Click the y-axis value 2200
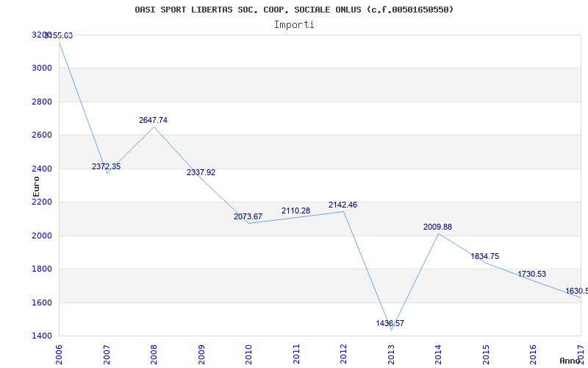 [x=42, y=202]
